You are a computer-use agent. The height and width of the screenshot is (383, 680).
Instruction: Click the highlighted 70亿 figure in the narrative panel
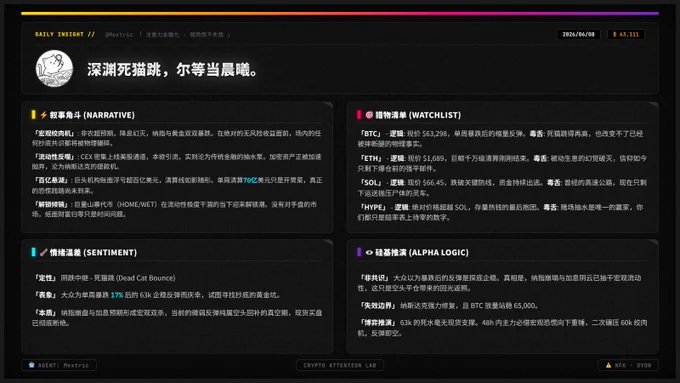pyautogui.click(x=250, y=180)
